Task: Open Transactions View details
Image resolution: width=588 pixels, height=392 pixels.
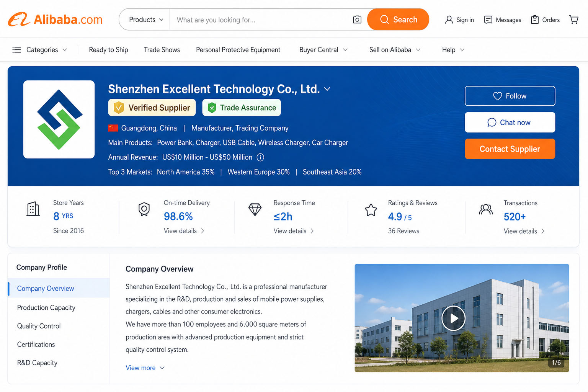Action: tap(524, 231)
